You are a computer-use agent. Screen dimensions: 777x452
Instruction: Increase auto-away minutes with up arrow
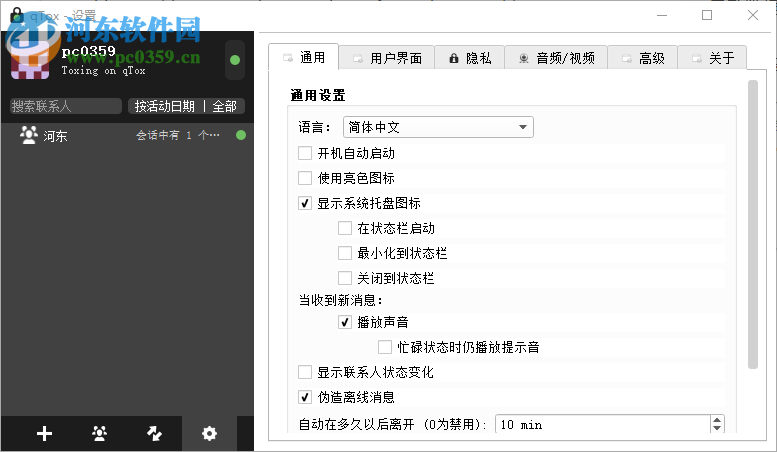tap(717, 420)
